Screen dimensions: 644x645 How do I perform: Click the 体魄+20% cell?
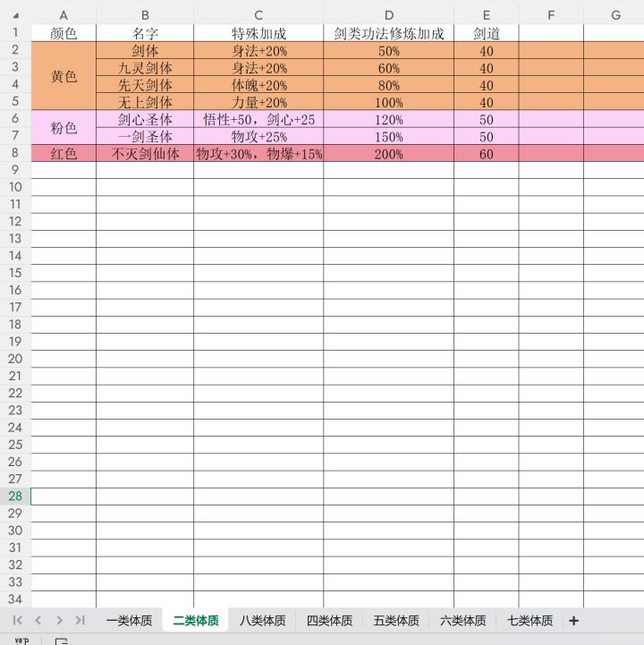pyautogui.click(x=258, y=85)
